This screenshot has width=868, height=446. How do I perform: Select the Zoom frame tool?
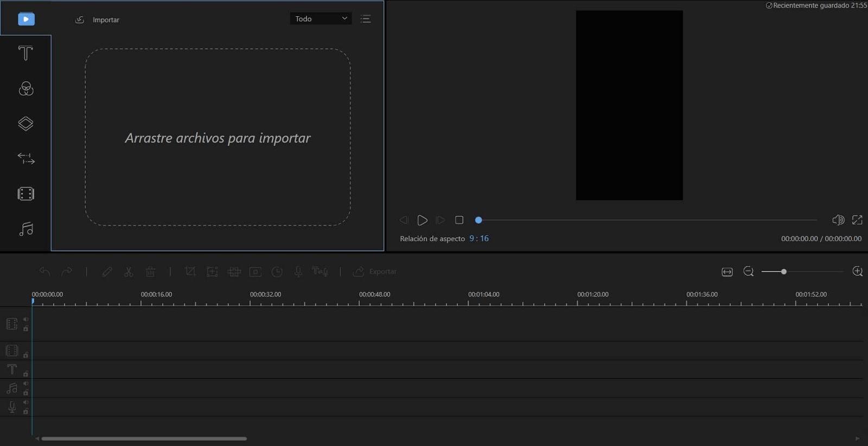[x=212, y=272]
